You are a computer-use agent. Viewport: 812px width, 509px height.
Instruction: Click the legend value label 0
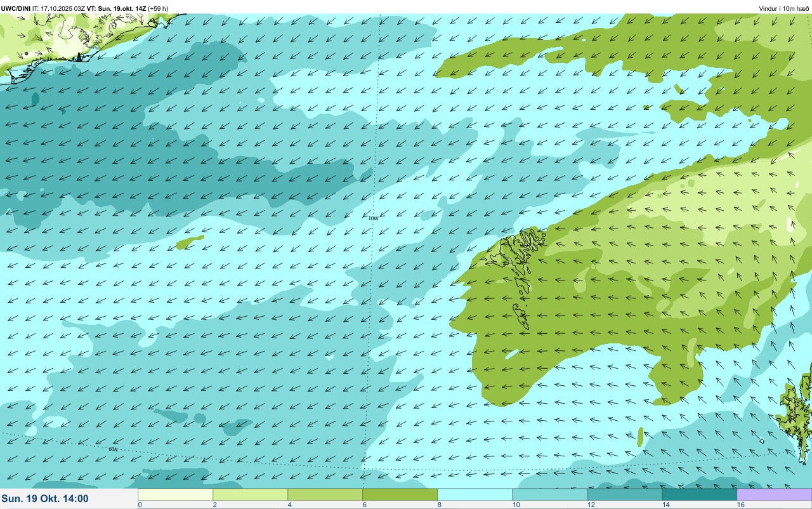pyautogui.click(x=140, y=505)
